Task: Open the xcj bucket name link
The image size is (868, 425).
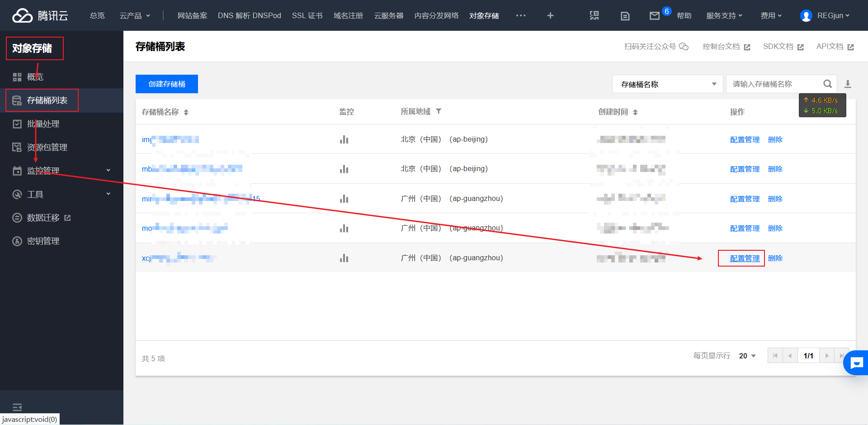Action: [179, 258]
